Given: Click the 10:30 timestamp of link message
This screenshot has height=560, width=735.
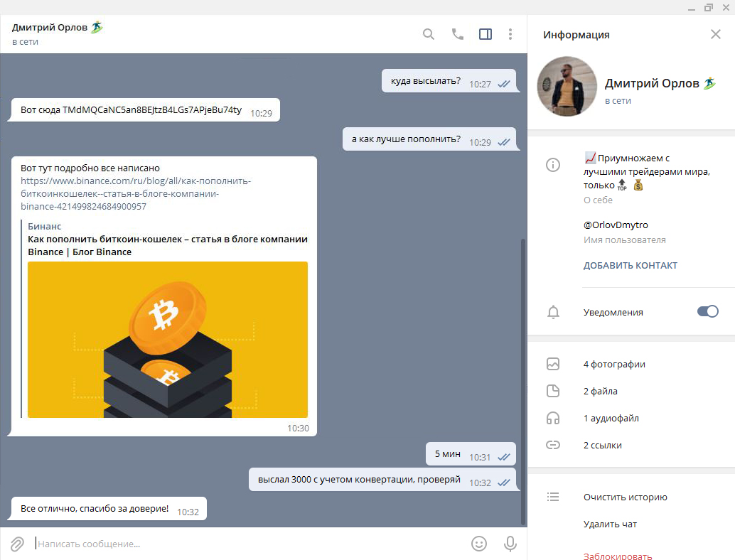Looking at the screenshot, I should 298,429.
